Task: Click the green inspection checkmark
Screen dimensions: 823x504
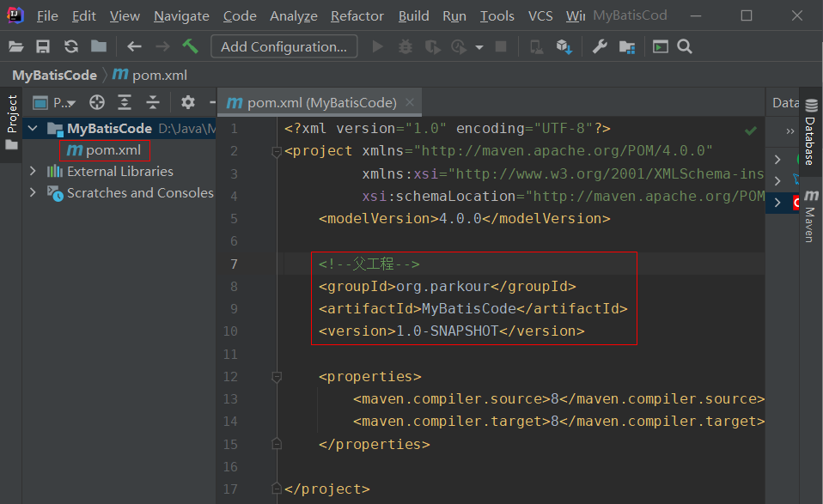Action: click(751, 130)
